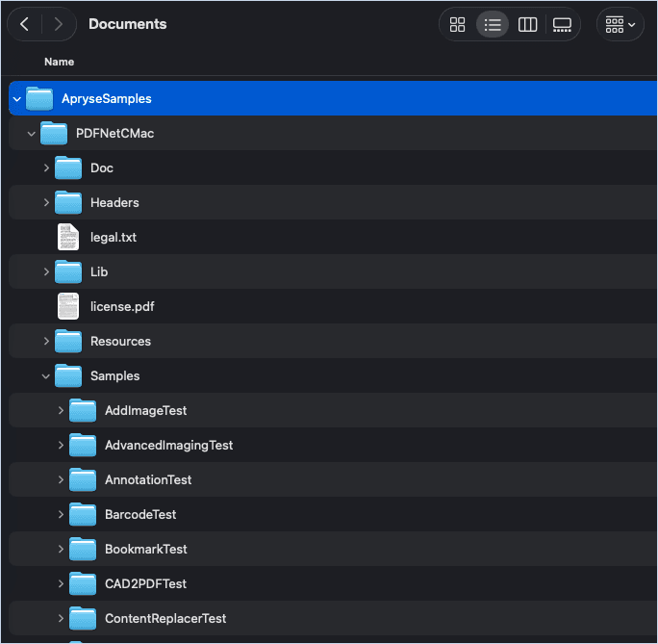Click the ContentReplacerTest folder icon
Screen dimensions: 658x644
pyautogui.click(x=83, y=618)
